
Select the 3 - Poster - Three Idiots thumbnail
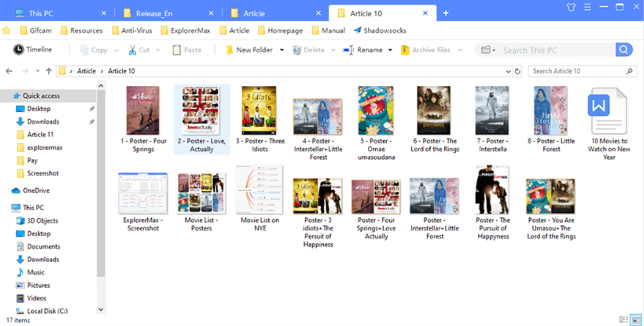[x=259, y=110]
